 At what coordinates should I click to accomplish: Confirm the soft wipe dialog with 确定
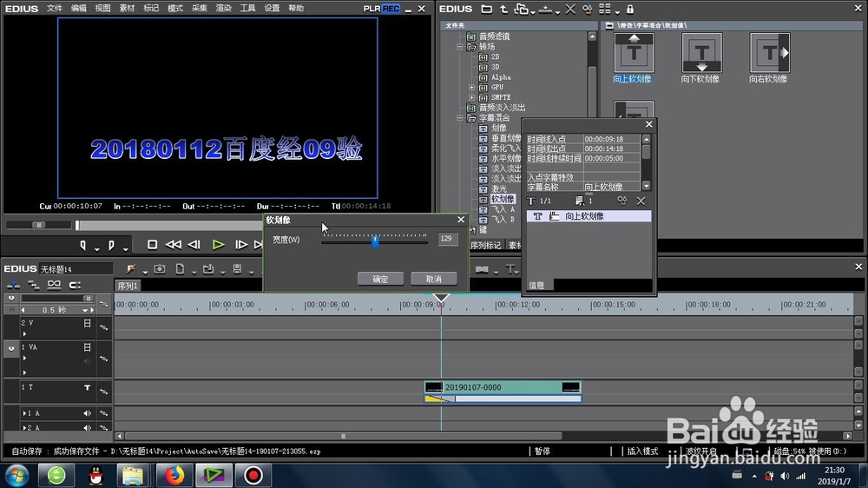click(380, 279)
